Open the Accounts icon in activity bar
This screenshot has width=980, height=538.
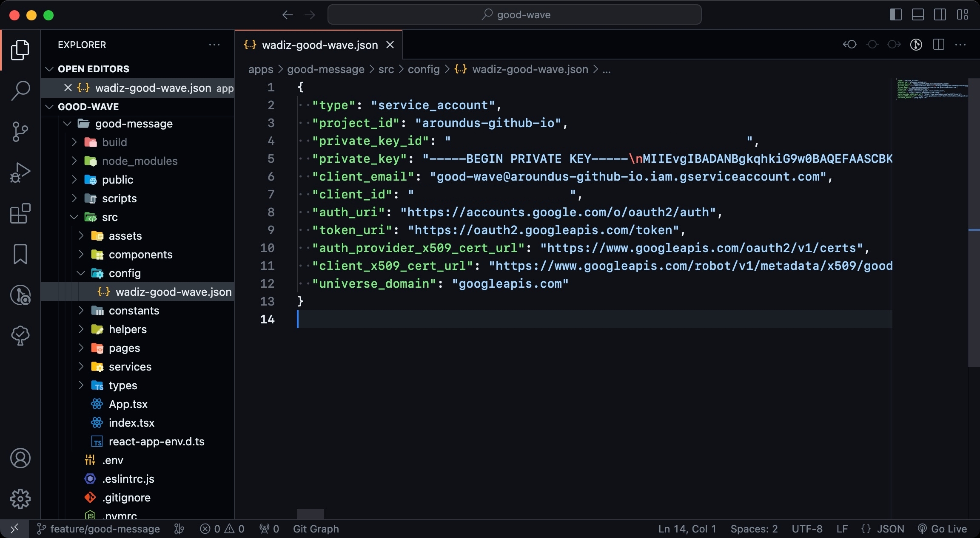point(20,458)
